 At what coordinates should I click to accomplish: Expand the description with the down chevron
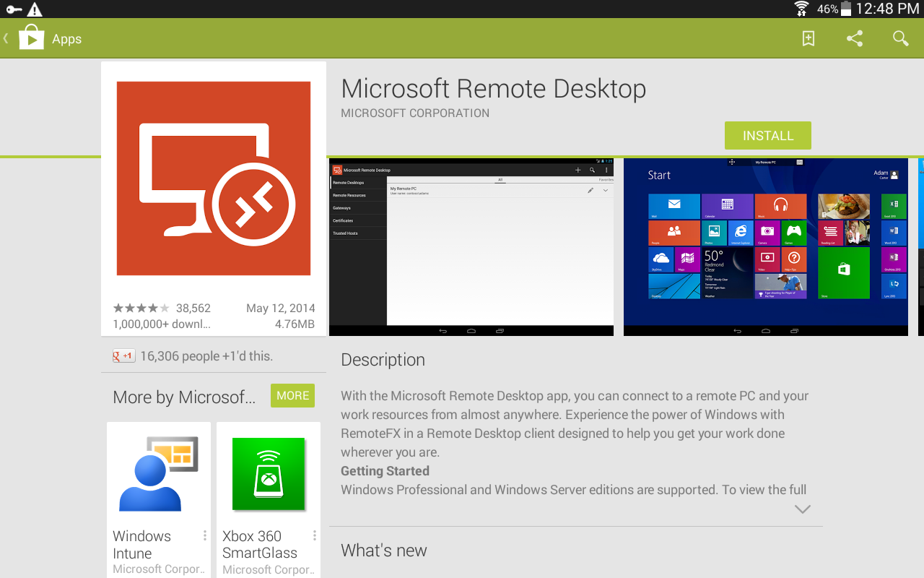click(x=802, y=509)
